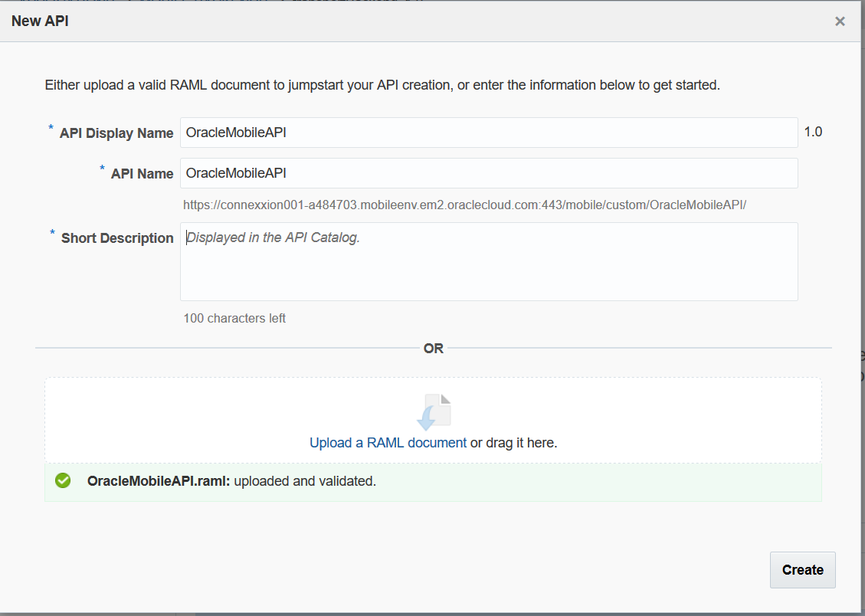
Task: Click the 100 characters left counter
Action: click(x=234, y=318)
